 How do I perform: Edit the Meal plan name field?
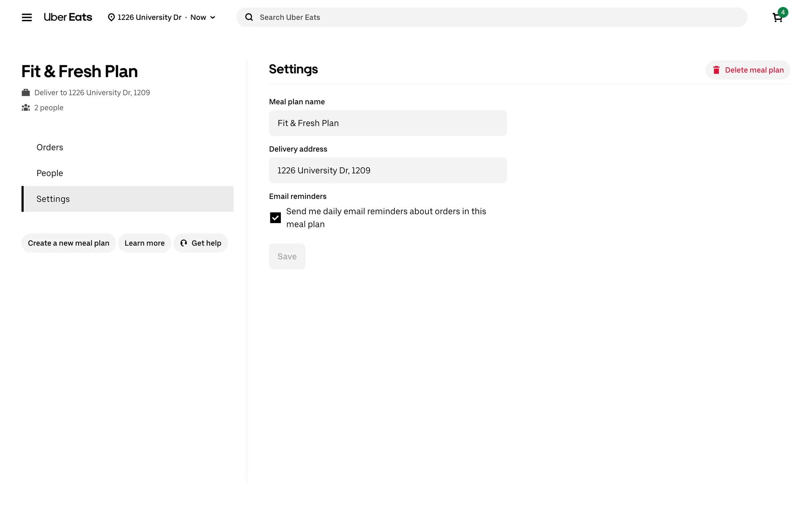pyautogui.click(x=387, y=123)
